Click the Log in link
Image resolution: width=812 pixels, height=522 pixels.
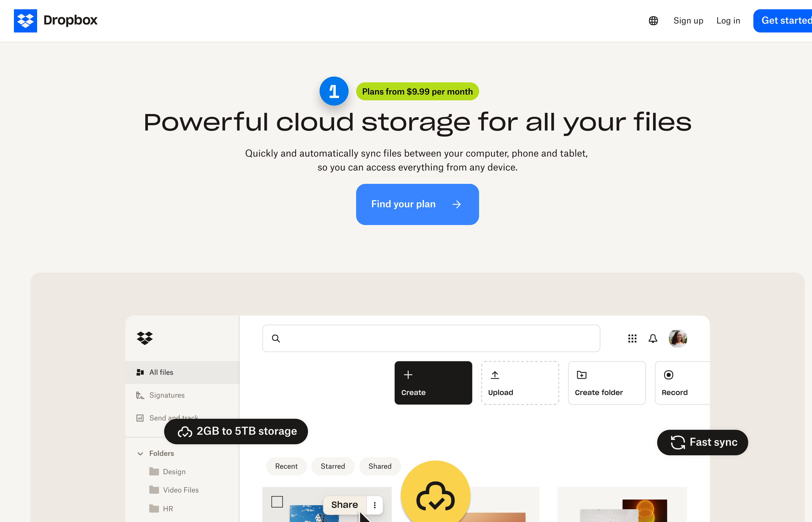(728, 21)
